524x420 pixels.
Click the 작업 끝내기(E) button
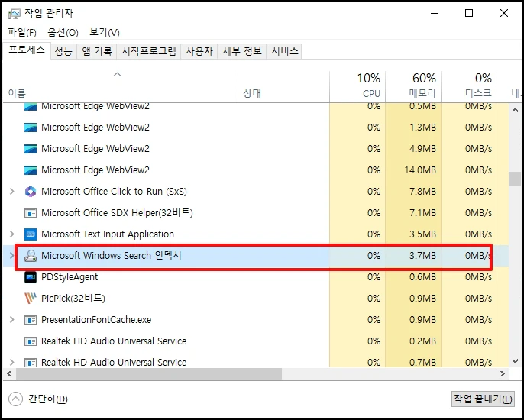[x=483, y=399]
